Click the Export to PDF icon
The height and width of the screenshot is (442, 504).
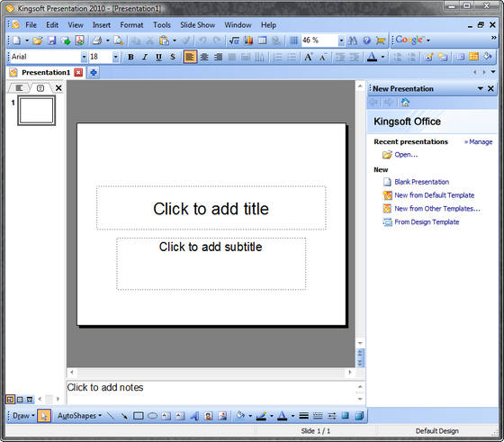pyautogui.click(x=79, y=41)
